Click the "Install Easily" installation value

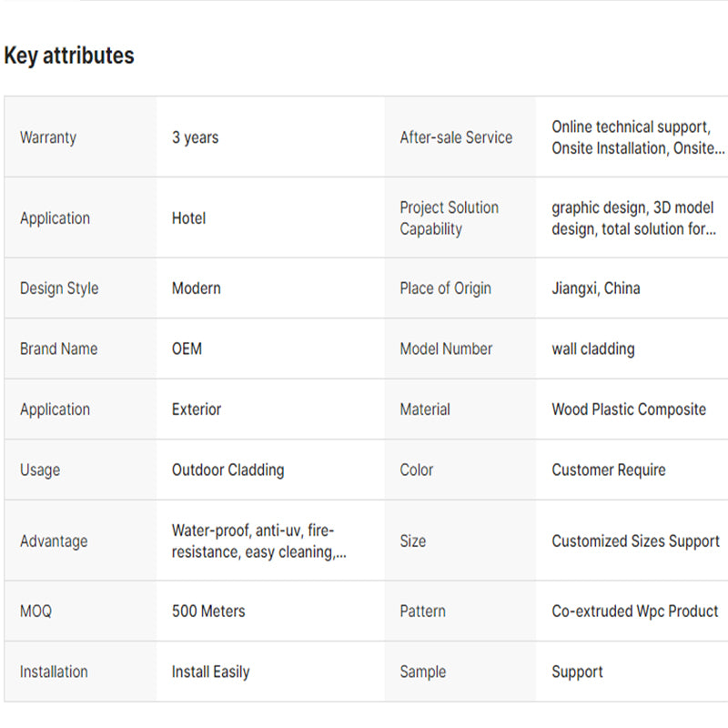coord(210,672)
